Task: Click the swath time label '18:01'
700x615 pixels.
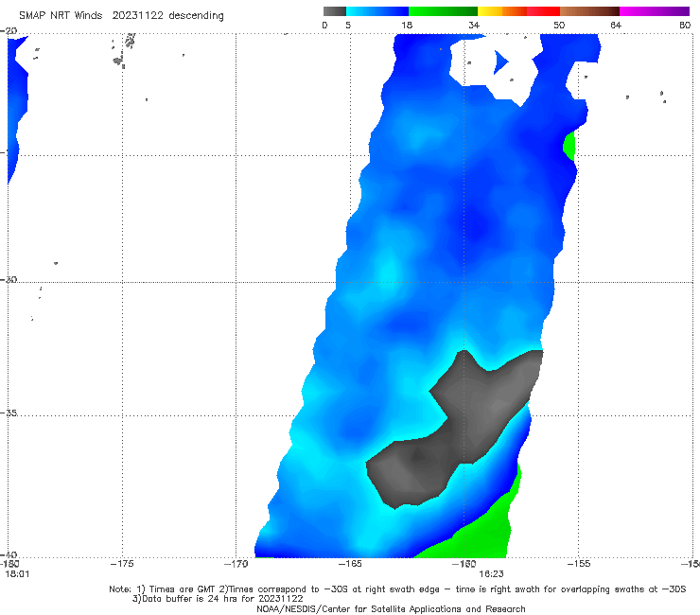Action: tap(17, 574)
